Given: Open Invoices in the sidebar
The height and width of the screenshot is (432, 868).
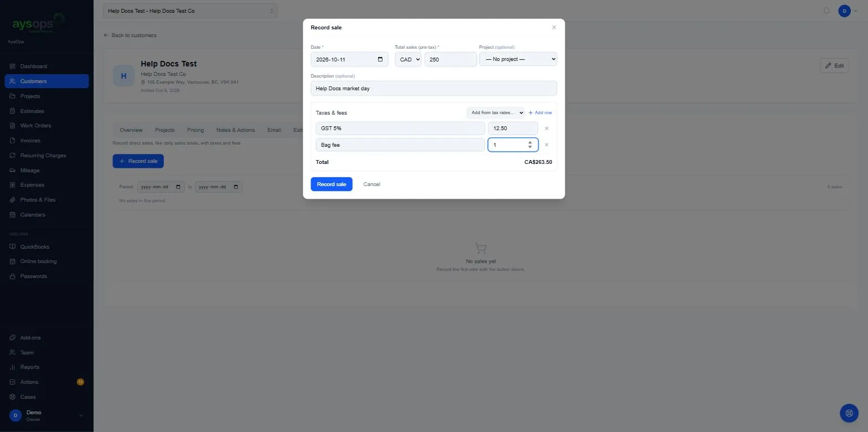Looking at the screenshot, I should point(46,141).
